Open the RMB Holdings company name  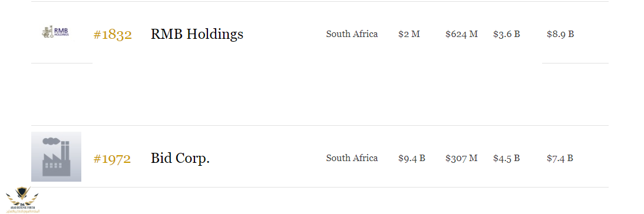click(197, 34)
